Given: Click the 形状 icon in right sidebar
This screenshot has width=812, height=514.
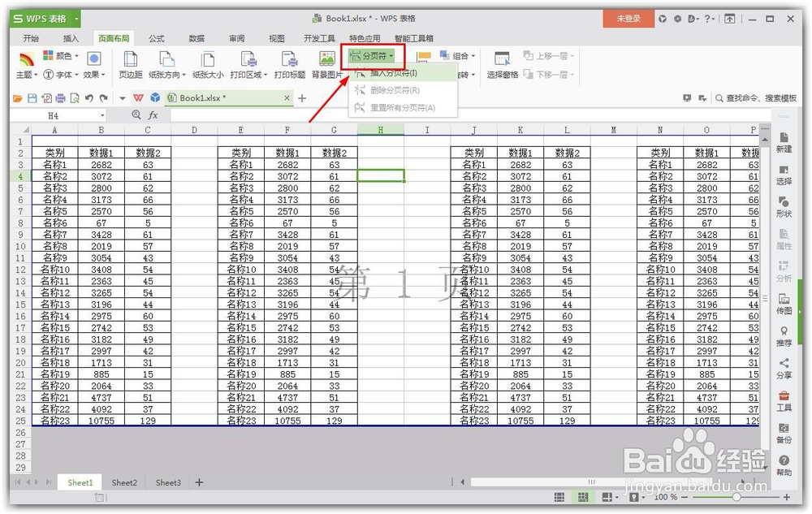Looking at the screenshot, I should [784, 202].
